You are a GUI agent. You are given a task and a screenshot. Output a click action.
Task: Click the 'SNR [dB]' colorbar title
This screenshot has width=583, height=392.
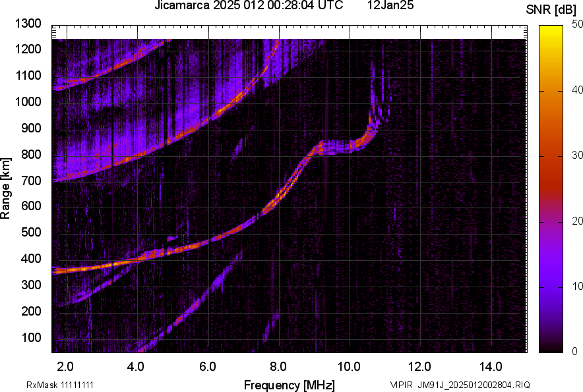(551, 10)
